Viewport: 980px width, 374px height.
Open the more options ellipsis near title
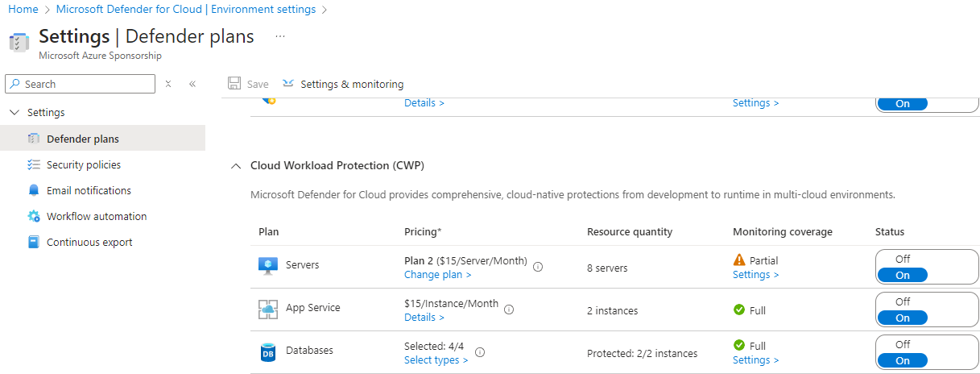click(x=280, y=36)
